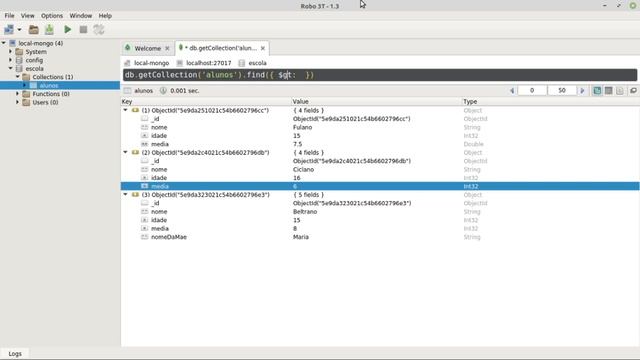Switch to tree view mode icon
640x360 pixels.
[597, 91]
